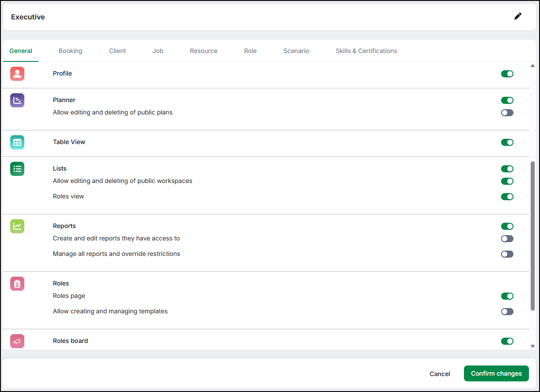Click the pencil edit icon beside Executive
Screen dimensions: 540x392
click(518, 16)
